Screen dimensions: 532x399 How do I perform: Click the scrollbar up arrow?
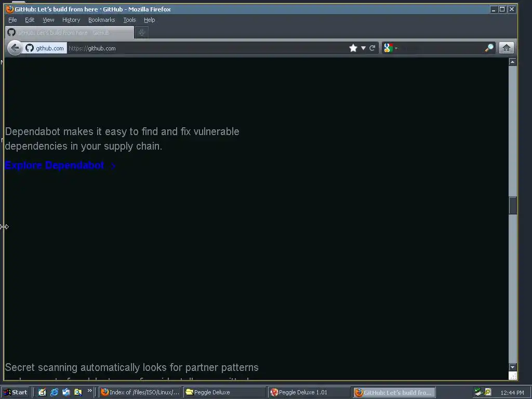[512, 62]
